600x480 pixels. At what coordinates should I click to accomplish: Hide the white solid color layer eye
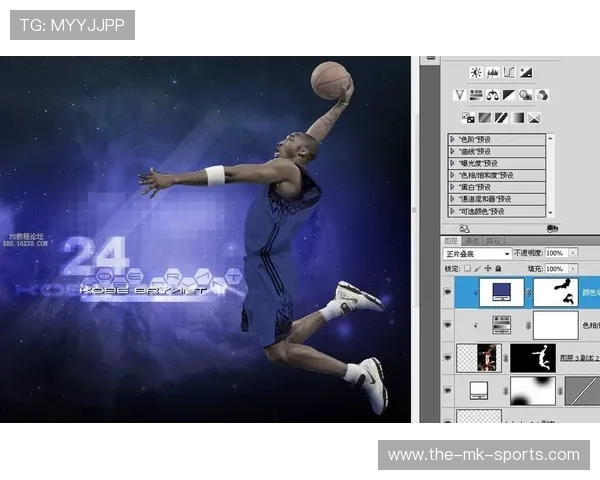447,390
